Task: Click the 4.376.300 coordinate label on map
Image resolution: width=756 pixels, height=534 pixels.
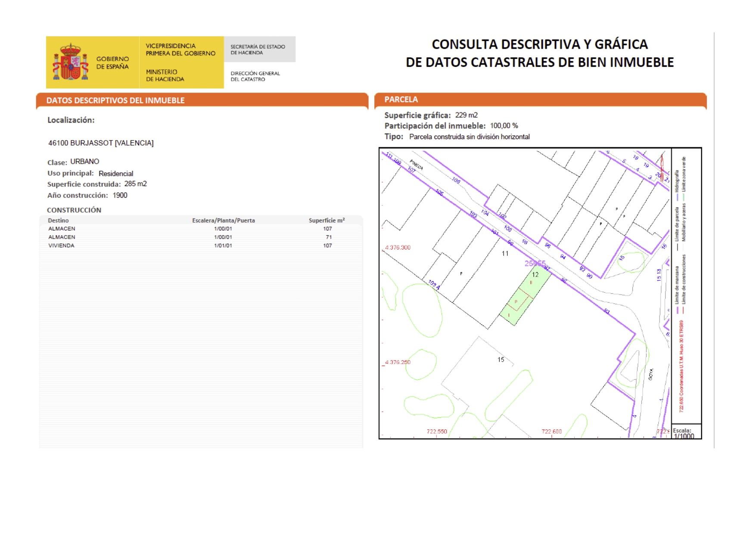Action: pos(398,248)
